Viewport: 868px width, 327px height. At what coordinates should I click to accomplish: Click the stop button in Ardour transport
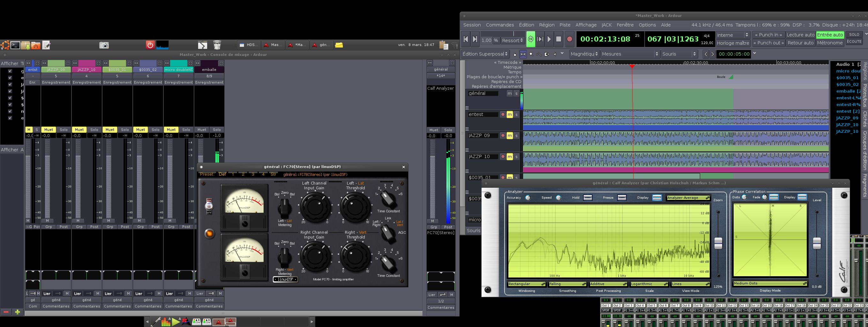(x=558, y=40)
